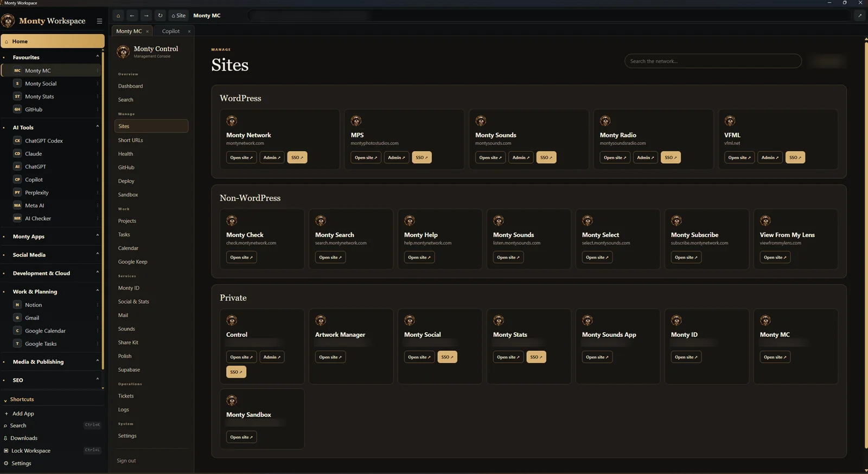Open options dots for Monty Social favourite
The height and width of the screenshot is (474, 868).
pyautogui.click(x=98, y=84)
